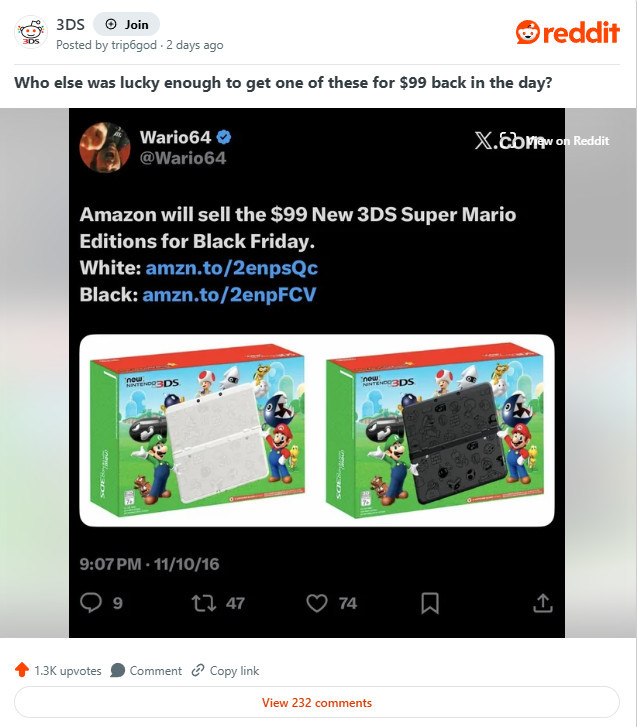Screen dimensions: 638x727
Task: Click the white New 3DS box image
Action: pos(198,430)
